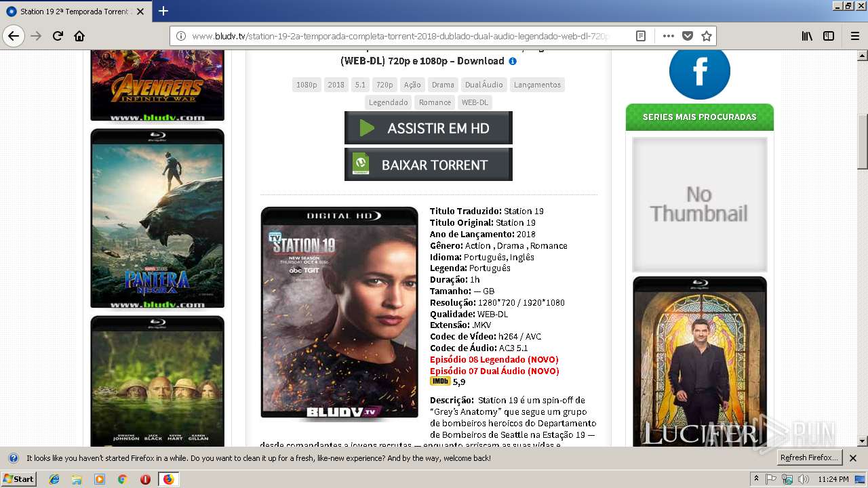Click the vertical scrollbar thumb
The height and width of the screenshot is (488, 868).
click(863, 142)
